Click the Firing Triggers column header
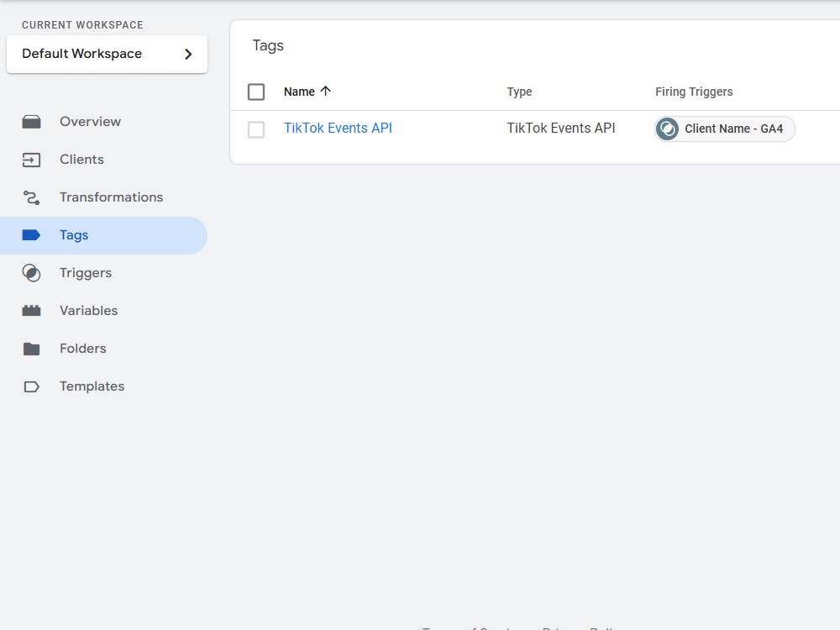The height and width of the screenshot is (630, 840). (694, 92)
